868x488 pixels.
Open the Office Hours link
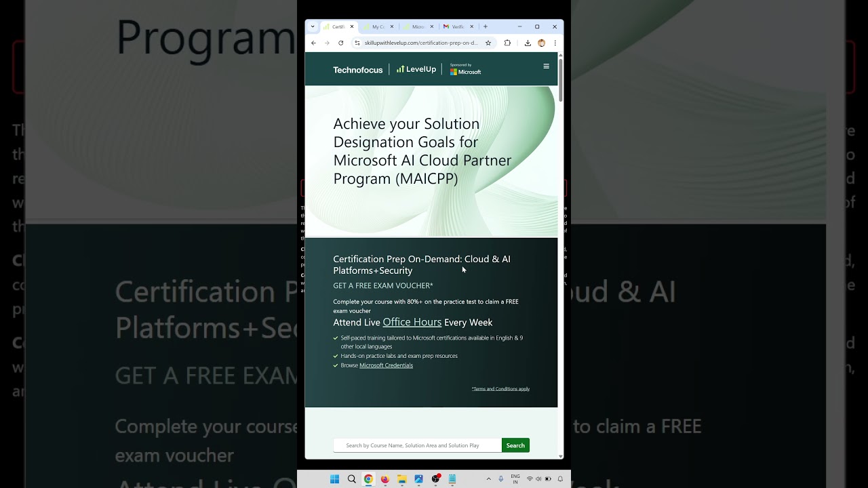412,322
